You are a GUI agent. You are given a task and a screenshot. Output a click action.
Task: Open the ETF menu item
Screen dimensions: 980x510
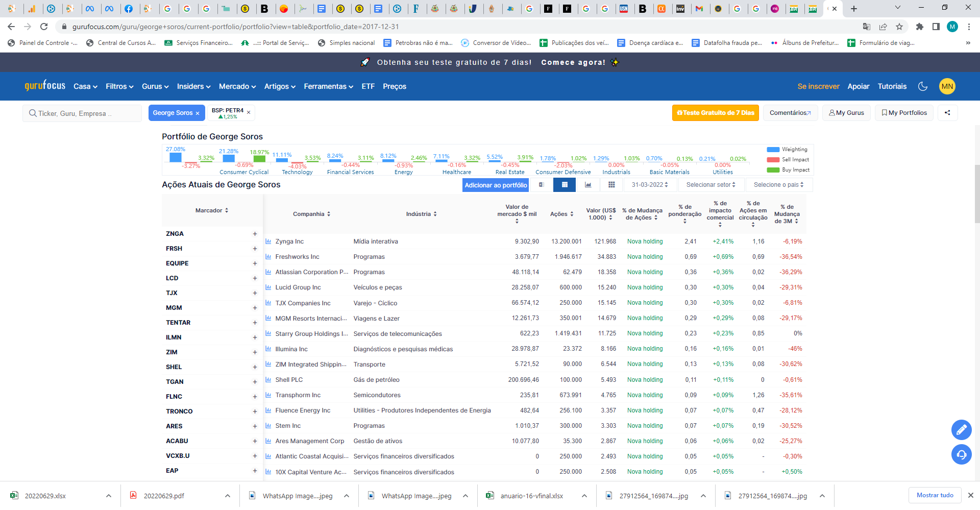point(368,86)
